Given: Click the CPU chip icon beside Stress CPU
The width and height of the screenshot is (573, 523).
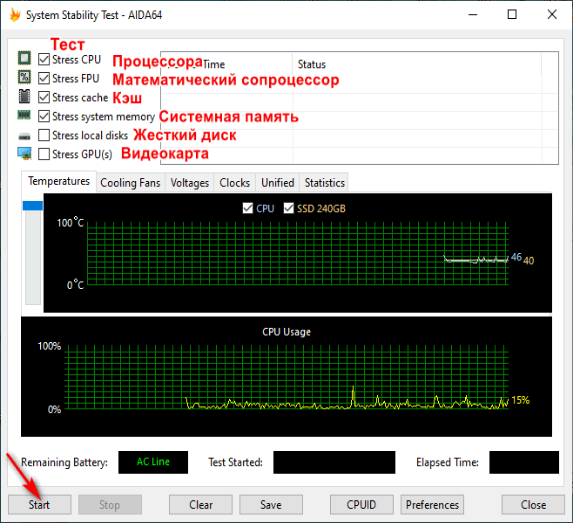Looking at the screenshot, I should (24, 58).
